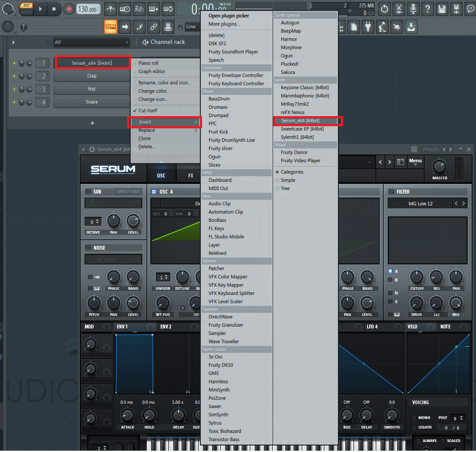Click Open plugin picker entry
Screen dimensions: 476x452
(x=229, y=16)
